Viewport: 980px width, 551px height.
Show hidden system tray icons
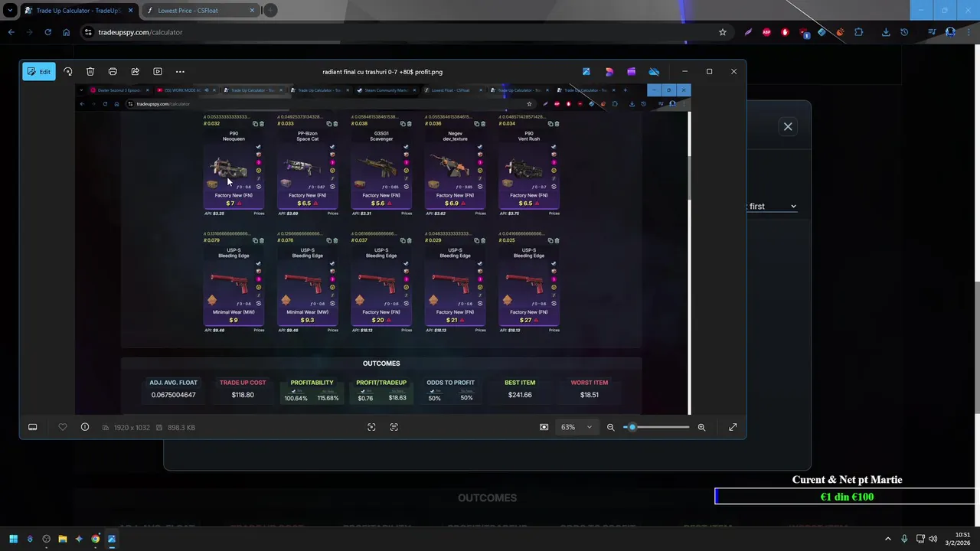point(888,539)
